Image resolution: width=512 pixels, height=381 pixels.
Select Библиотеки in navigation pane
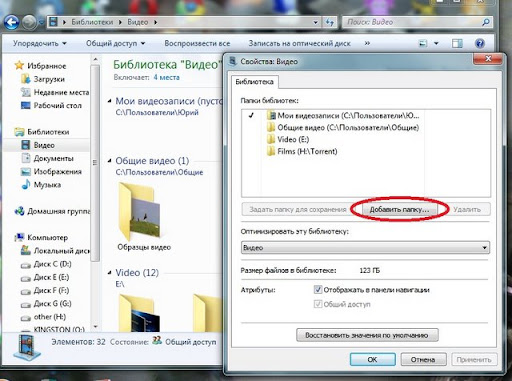(42, 132)
